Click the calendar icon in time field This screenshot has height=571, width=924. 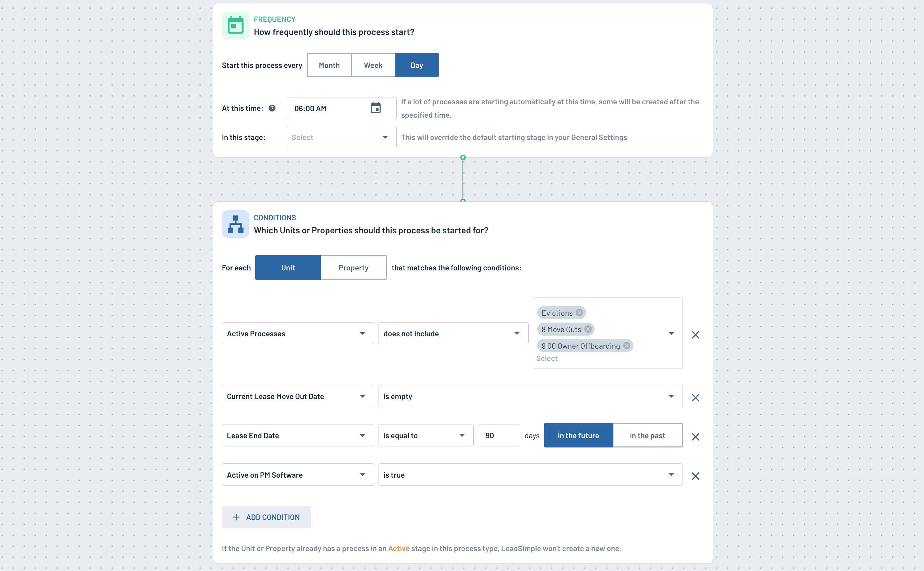[x=375, y=108]
